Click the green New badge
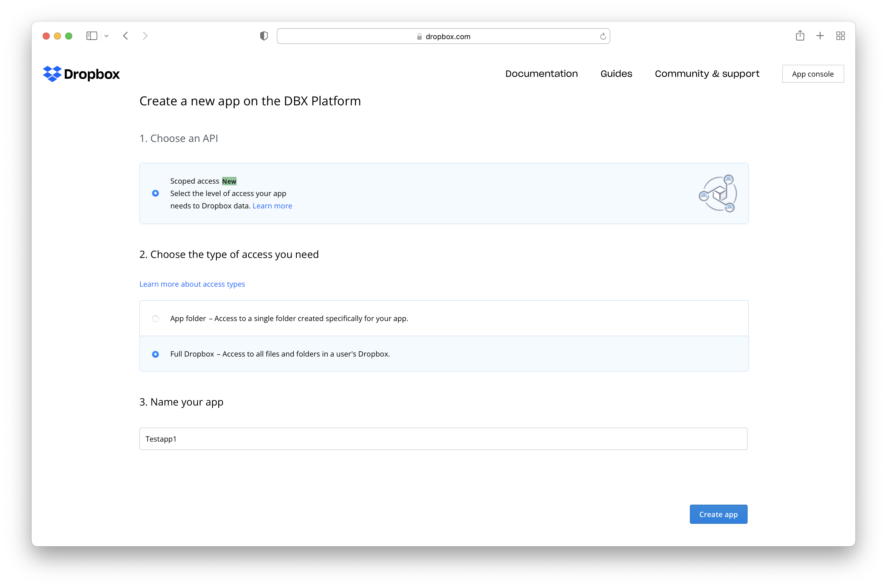 pyautogui.click(x=229, y=181)
